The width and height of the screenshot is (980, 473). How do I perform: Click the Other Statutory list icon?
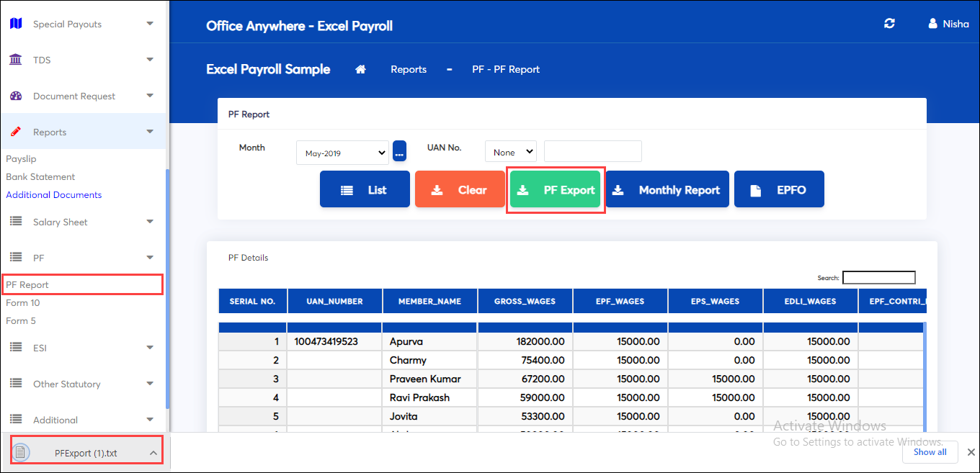16,384
